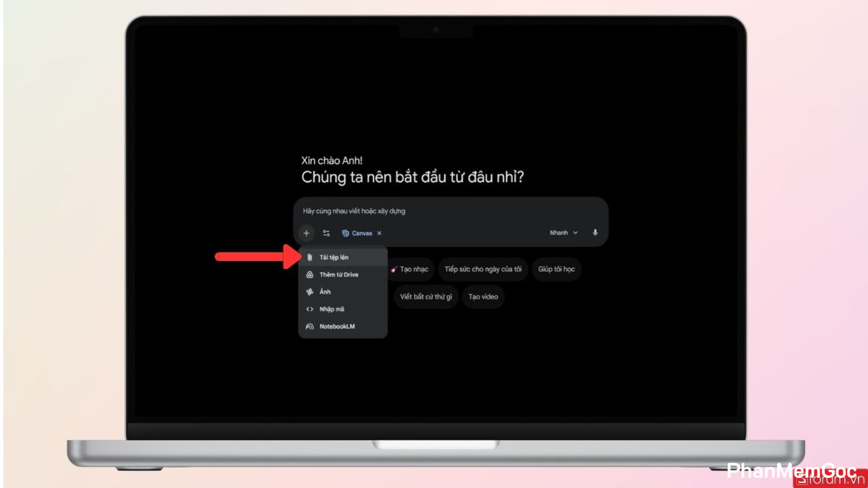The image size is (868, 488).
Task: Open the Nhanh model dropdown
Action: [564, 233]
